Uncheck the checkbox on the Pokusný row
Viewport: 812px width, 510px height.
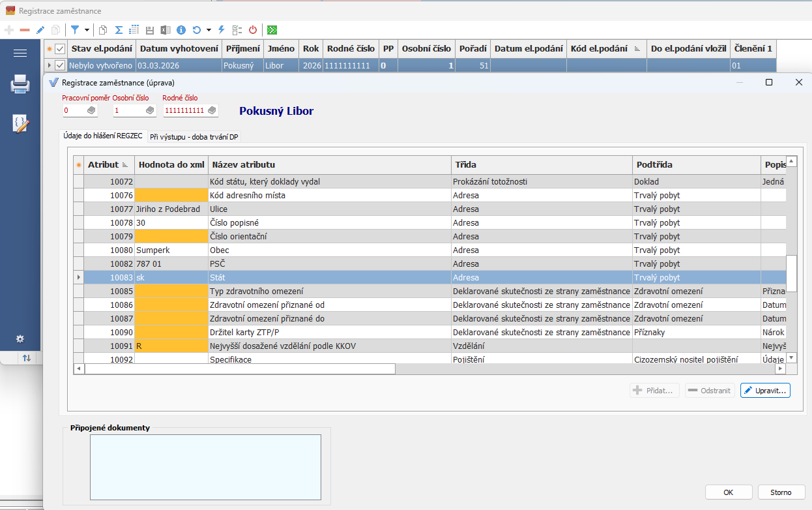[60, 65]
